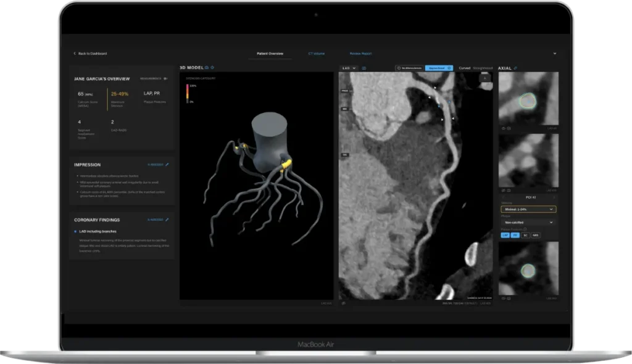632x364 pixels.
Task: Toggle eye icon under first axial image
Action: 504,128
